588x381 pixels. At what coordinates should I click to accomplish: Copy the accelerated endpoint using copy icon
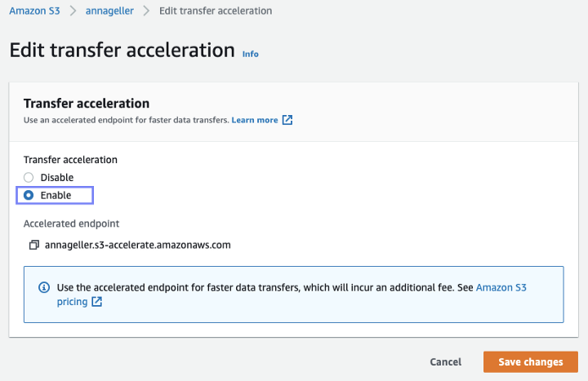click(33, 245)
